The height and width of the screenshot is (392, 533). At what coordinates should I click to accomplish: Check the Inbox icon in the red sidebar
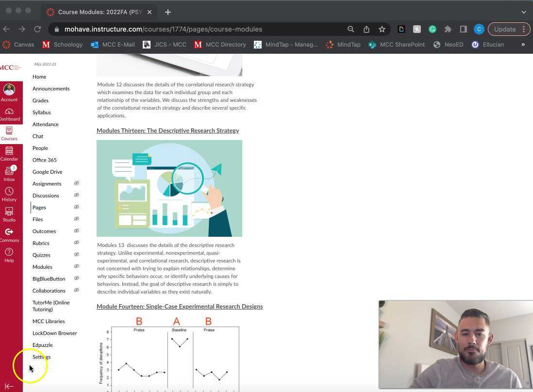[x=9, y=172]
